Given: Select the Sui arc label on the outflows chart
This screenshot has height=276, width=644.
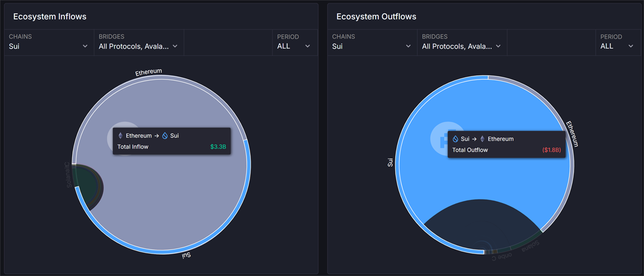Looking at the screenshot, I should coord(390,162).
